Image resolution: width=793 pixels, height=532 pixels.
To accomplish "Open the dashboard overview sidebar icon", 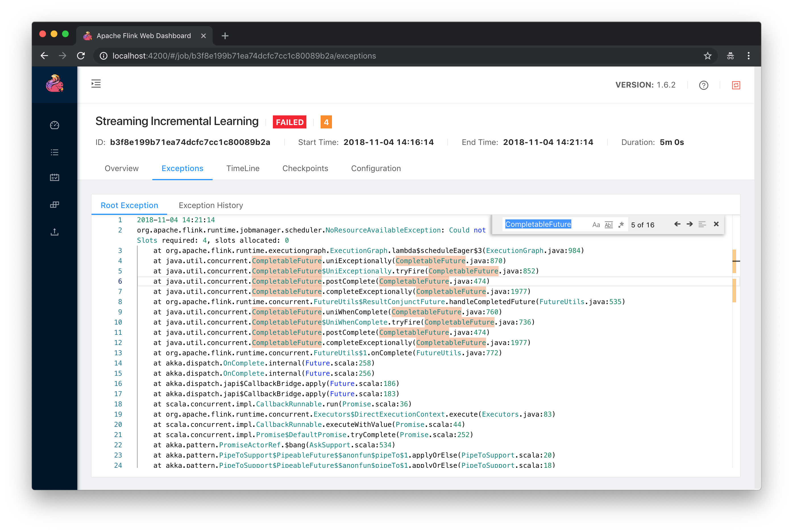I will tap(55, 125).
